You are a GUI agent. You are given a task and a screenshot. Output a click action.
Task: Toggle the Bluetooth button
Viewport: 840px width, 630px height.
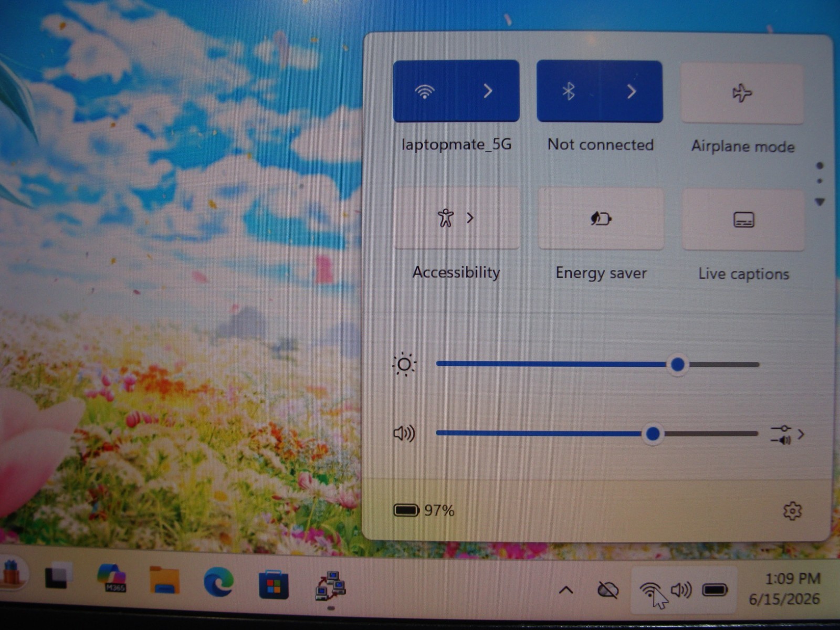568,92
